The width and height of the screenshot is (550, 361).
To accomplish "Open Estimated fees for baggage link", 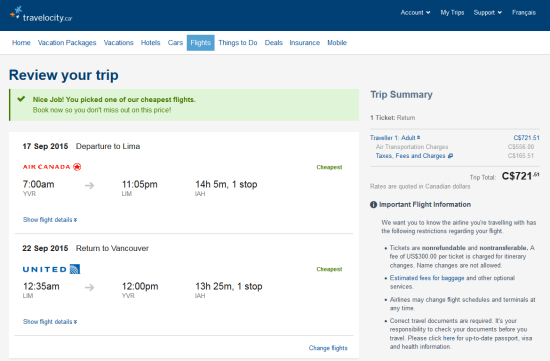I will click(427, 278).
